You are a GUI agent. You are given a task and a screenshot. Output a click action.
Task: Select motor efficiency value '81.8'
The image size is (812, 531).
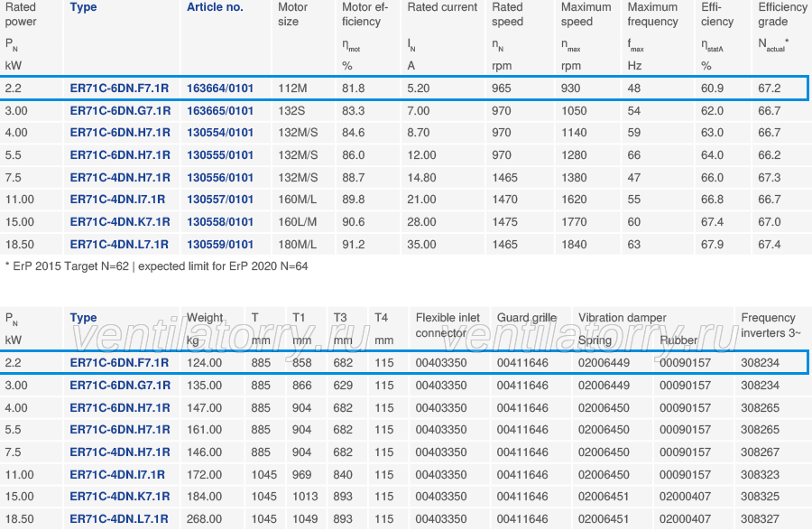coord(353,88)
